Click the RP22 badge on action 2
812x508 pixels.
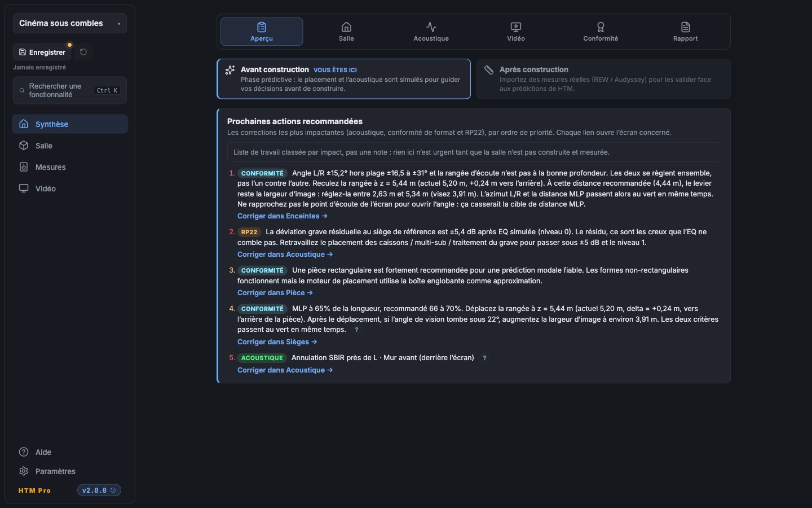tap(249, 232)
